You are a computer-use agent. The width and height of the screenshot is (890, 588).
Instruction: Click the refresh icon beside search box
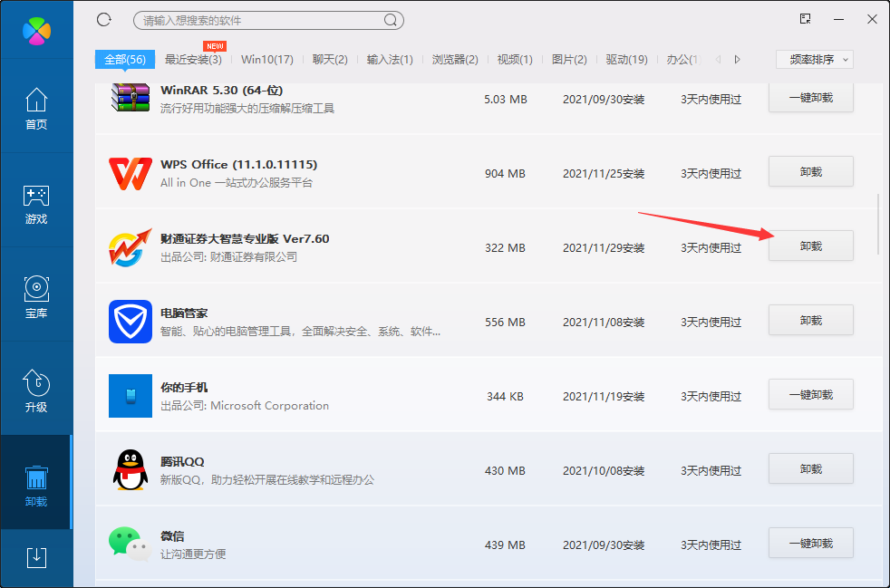tap(104, 20)
